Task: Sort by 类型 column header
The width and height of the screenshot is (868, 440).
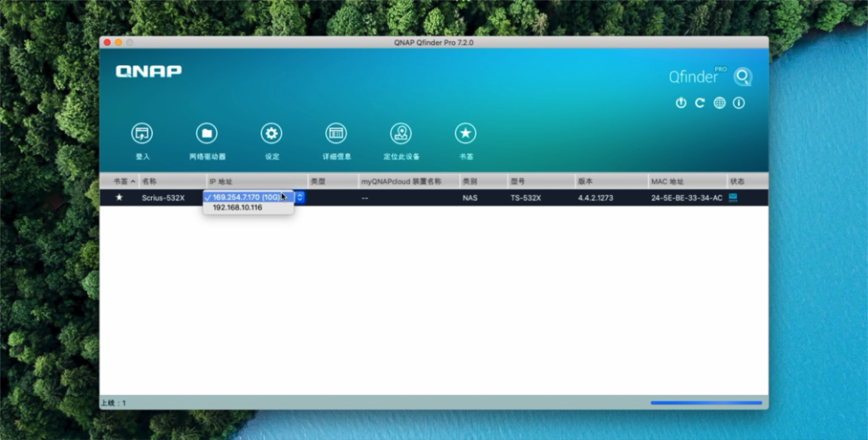Action: click(x=333, y=181)
